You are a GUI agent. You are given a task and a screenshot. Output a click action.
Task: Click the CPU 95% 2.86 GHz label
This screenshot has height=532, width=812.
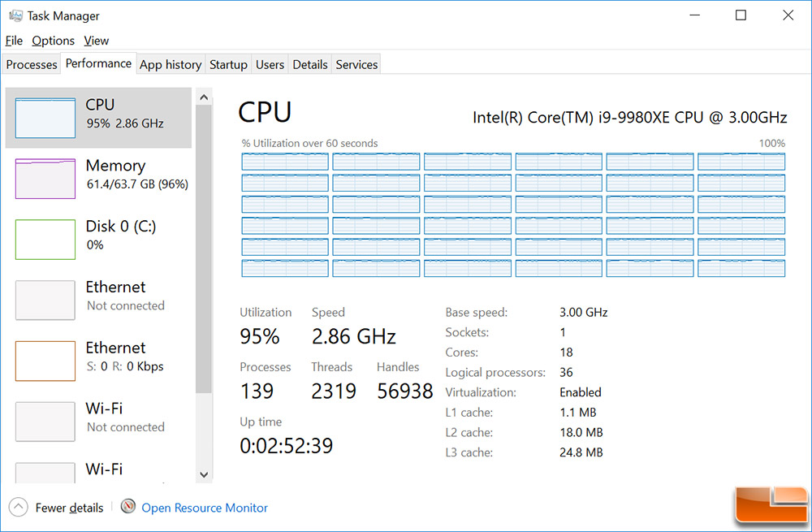pos(125,114)
